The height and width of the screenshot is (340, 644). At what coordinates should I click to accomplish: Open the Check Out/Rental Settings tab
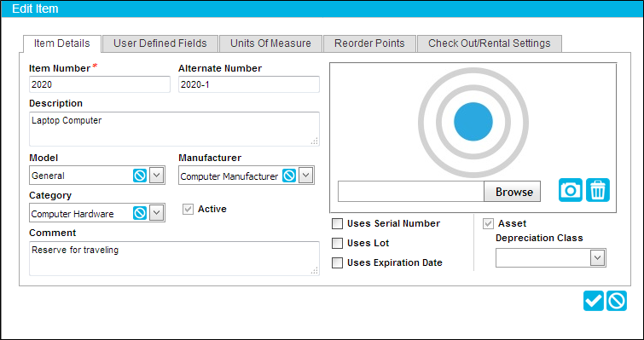[489, 43]
